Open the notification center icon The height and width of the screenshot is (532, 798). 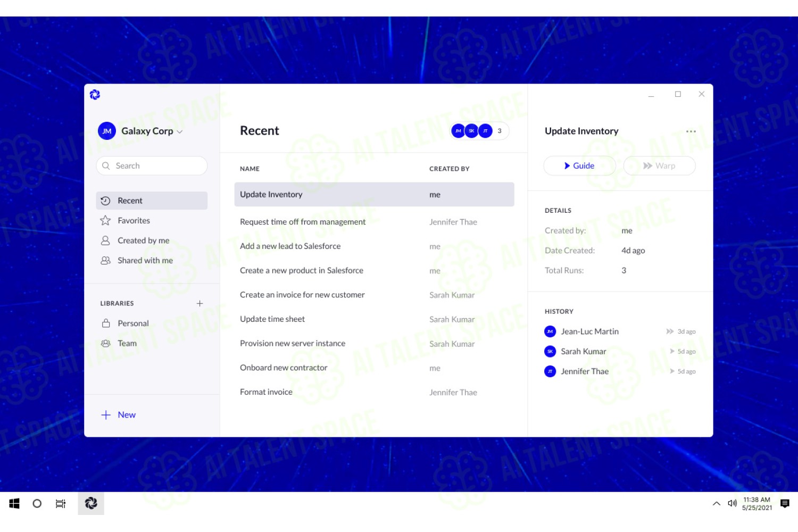[x=785, y=503]
